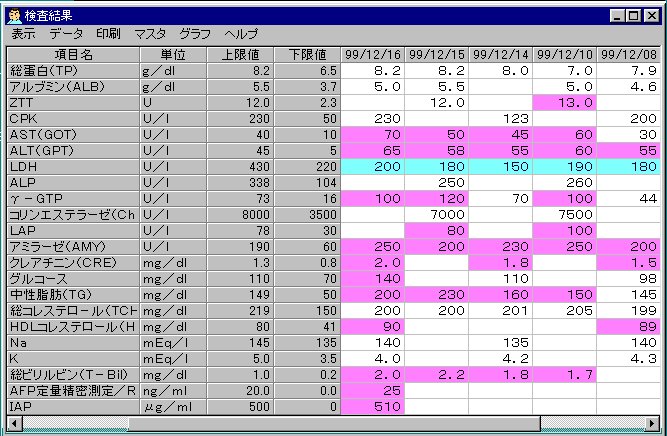Click the application icon in title bar
The height and width of the screenshot is (436, 667).
pyautogui.click(x=13, y=16)
